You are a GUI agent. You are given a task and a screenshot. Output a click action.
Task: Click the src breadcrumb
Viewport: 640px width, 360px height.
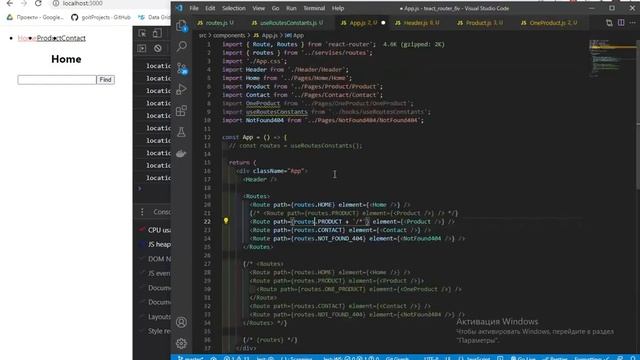202,36
